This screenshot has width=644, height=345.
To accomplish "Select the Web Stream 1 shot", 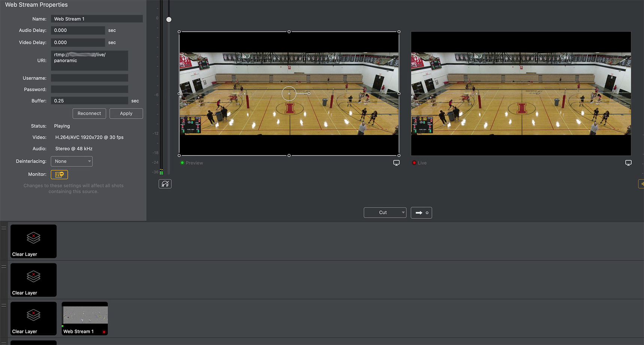I will (x=85, y=318).
